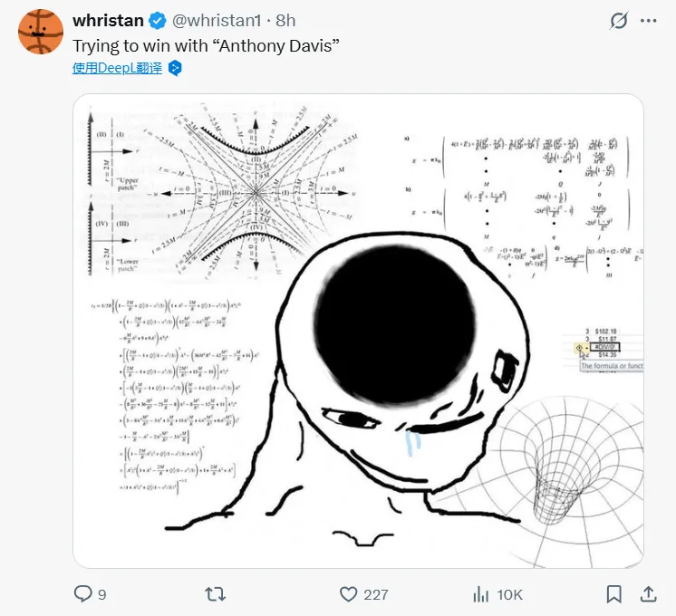Click the Grok icon on the post
This screenshot has width=676, height=616.
tap(619, 21)
